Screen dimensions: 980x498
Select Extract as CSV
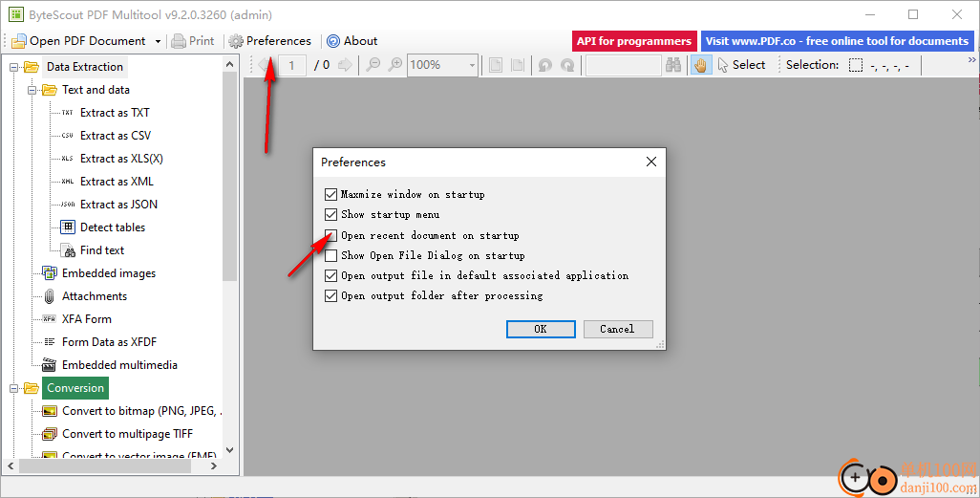point(116,136)
